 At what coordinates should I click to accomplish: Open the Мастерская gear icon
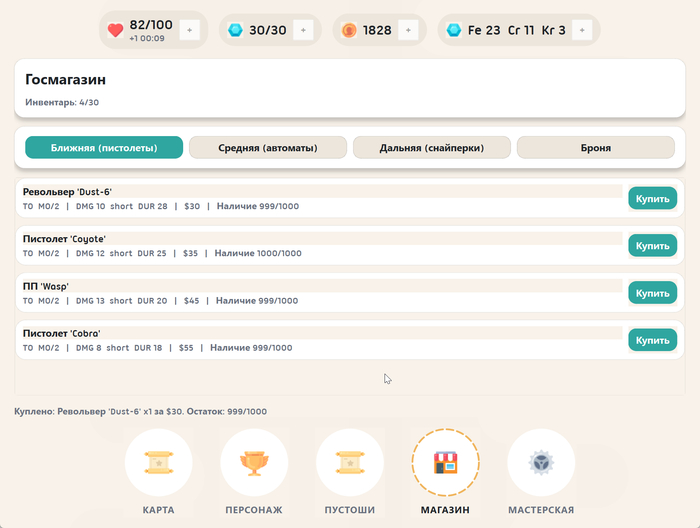pyautogui.click(x=540, y=463)
